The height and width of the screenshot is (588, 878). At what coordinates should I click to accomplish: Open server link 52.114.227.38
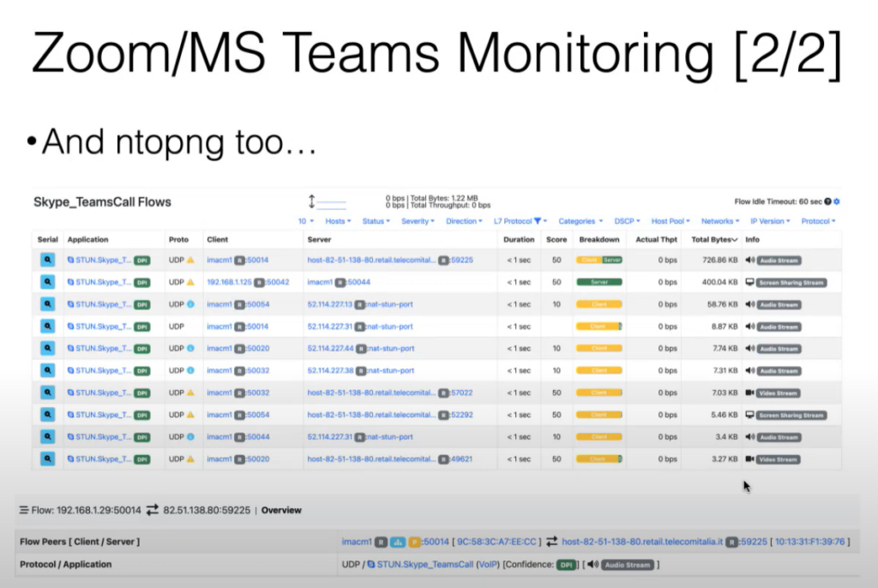click(330, 370)
